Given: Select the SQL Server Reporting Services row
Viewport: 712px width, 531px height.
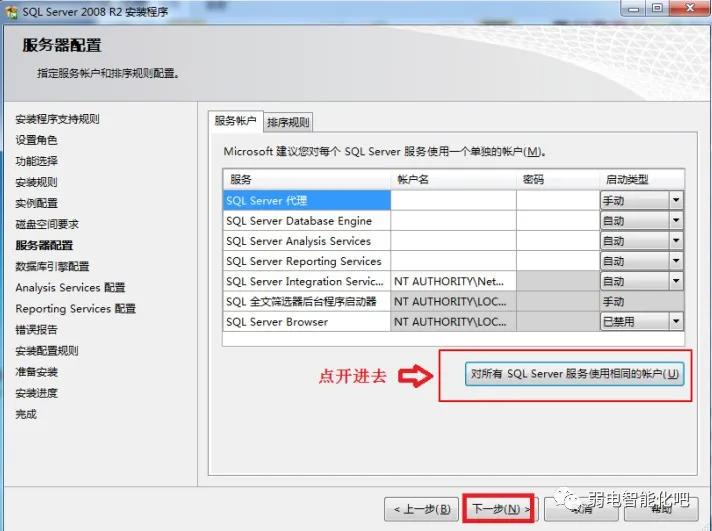Looking at the screenshot, I should [x=307, y=261].
